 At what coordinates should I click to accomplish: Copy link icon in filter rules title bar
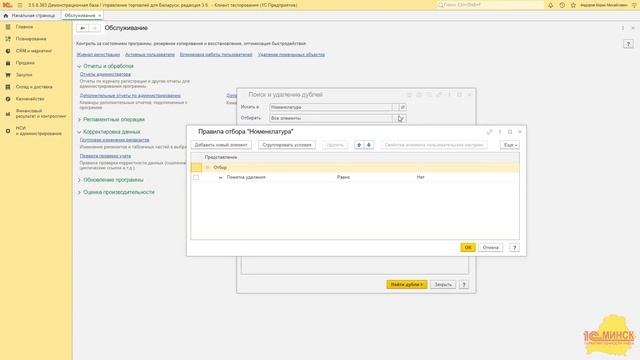click(x=490, y=132)
